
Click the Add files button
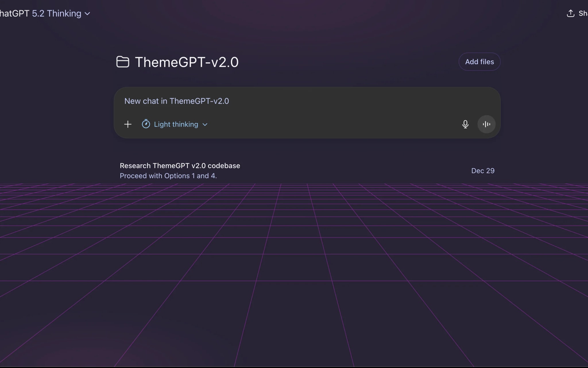click(479, 62)
